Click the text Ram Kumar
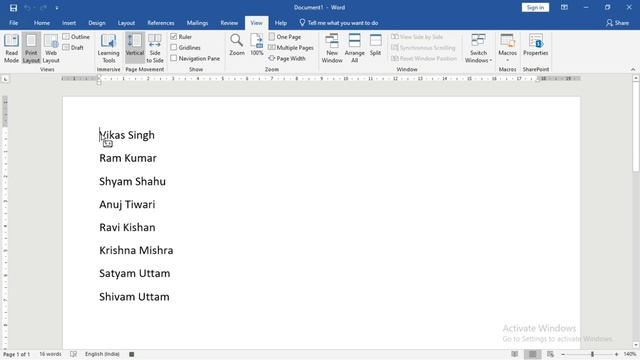This screenshot has height=360, width=640. pos(128,158)
